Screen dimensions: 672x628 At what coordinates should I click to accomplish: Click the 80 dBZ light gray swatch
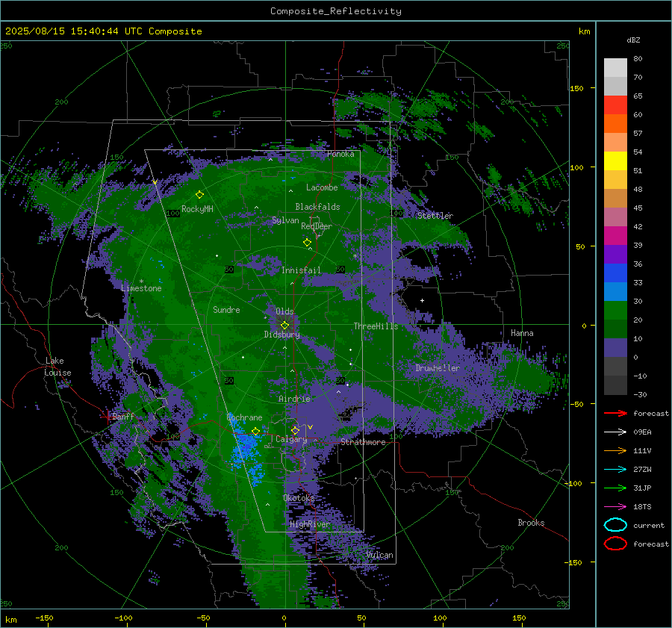615,67
